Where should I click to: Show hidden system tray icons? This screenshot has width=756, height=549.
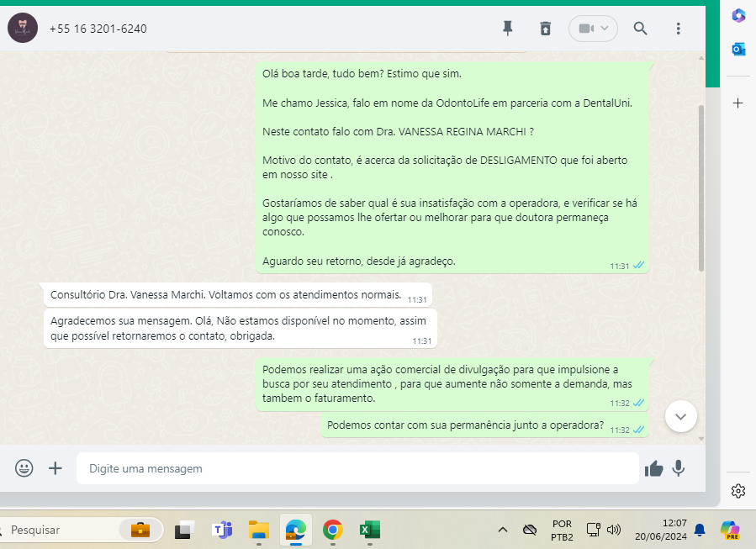[x=502, y=530]
